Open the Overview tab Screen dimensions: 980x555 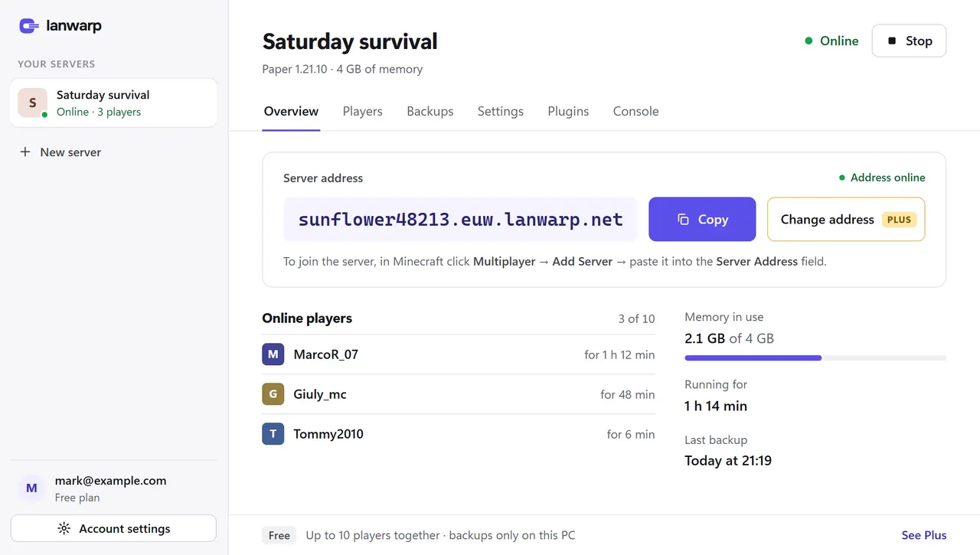[291, 112]
